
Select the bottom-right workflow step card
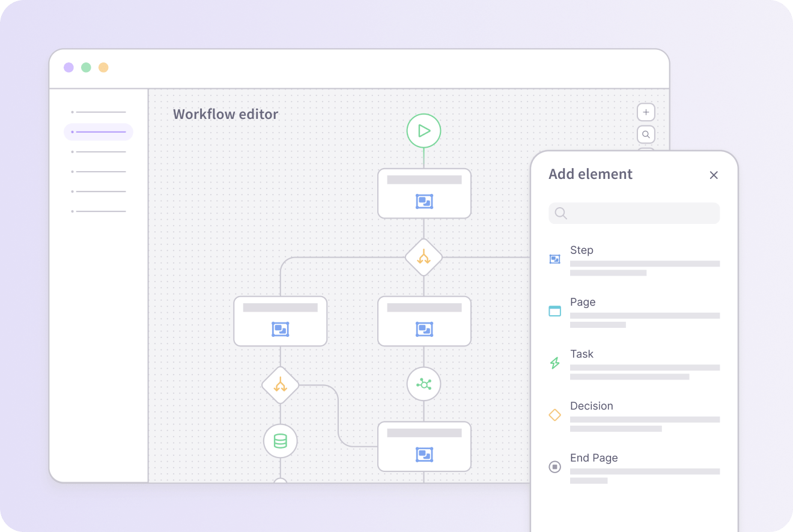[424, 447]
